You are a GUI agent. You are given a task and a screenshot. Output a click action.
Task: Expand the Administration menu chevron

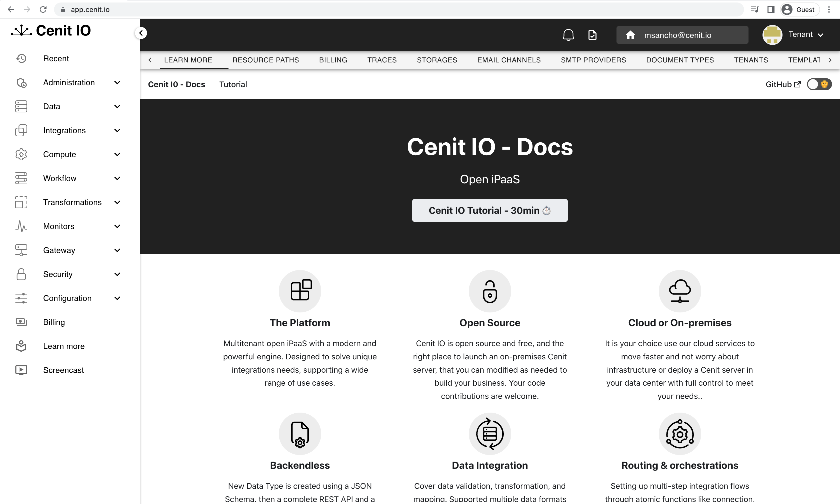tap(117, 82)
